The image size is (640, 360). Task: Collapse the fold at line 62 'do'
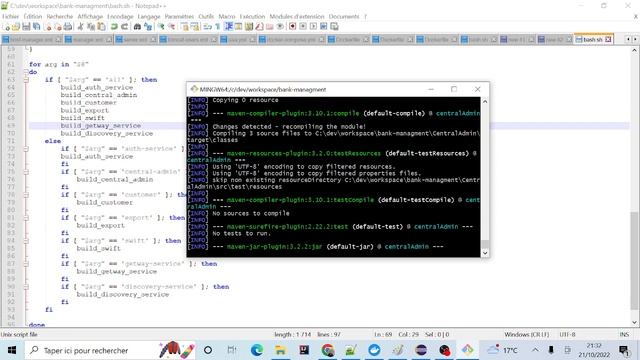coord(26,72)
